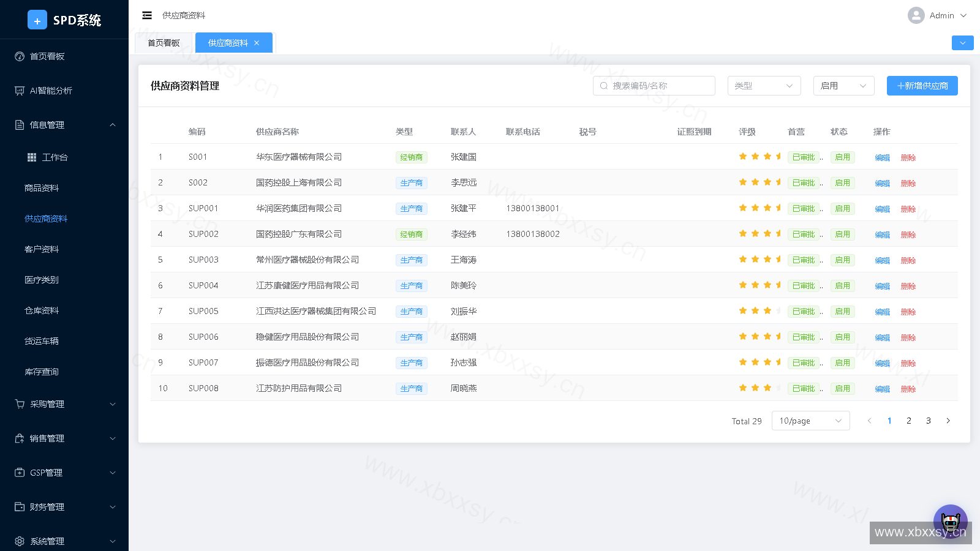This screenshot has height=551, width=980.
Task: Go to page 2
Action: click(909, 421)
